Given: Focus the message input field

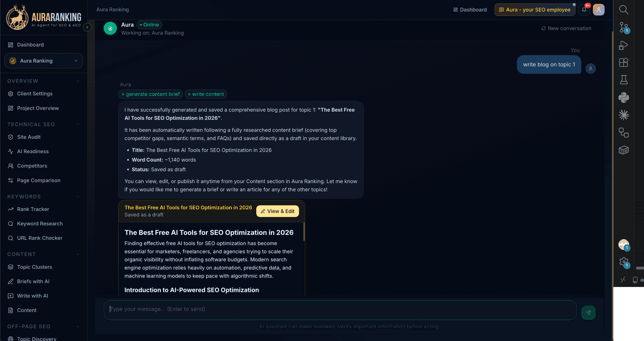Looking at the screenshot, I should coord(340,310).
